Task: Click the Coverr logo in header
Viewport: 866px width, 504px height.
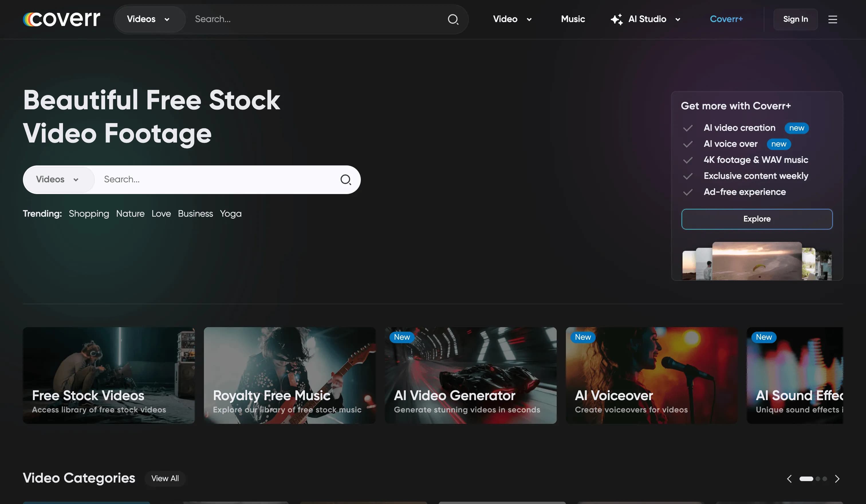Action: [62, 19]
